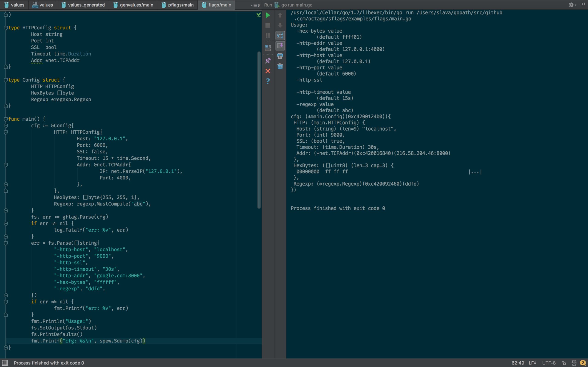The height and width of the screenshot is (367, 588).
Task: Open LF line separator dropdown
Action: 532,363
